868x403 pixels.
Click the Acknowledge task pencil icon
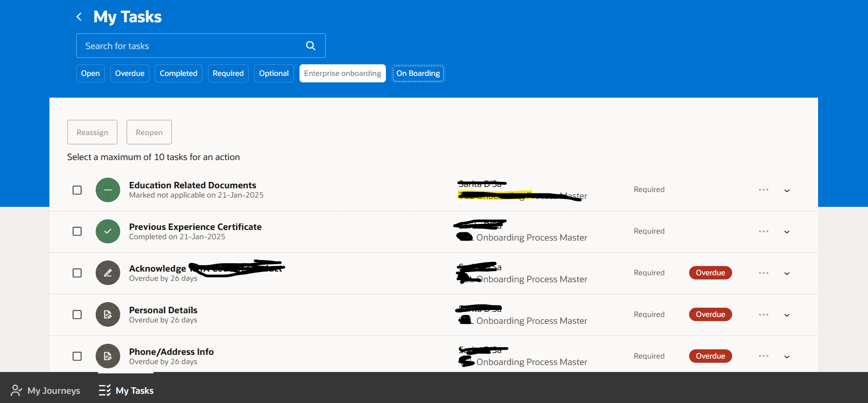point(108,273)
